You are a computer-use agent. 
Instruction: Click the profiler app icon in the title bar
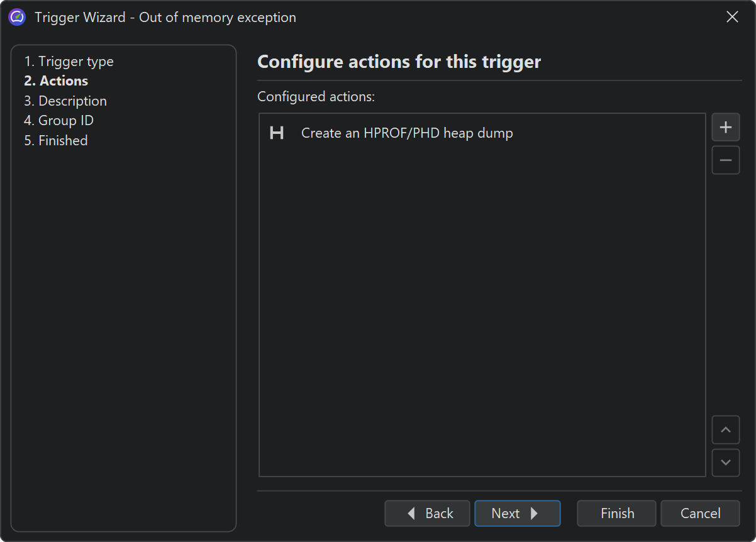[x=17, y=18]
